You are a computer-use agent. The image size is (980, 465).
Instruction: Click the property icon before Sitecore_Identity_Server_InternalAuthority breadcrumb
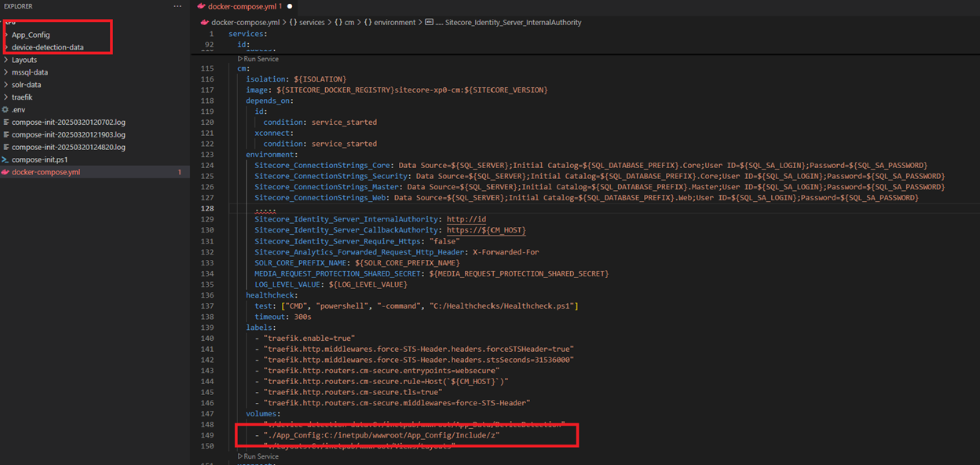430,23
